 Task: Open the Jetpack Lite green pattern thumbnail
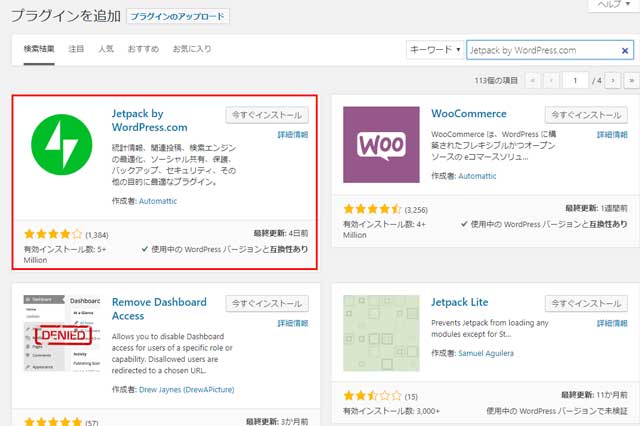[x=381, y=333]
